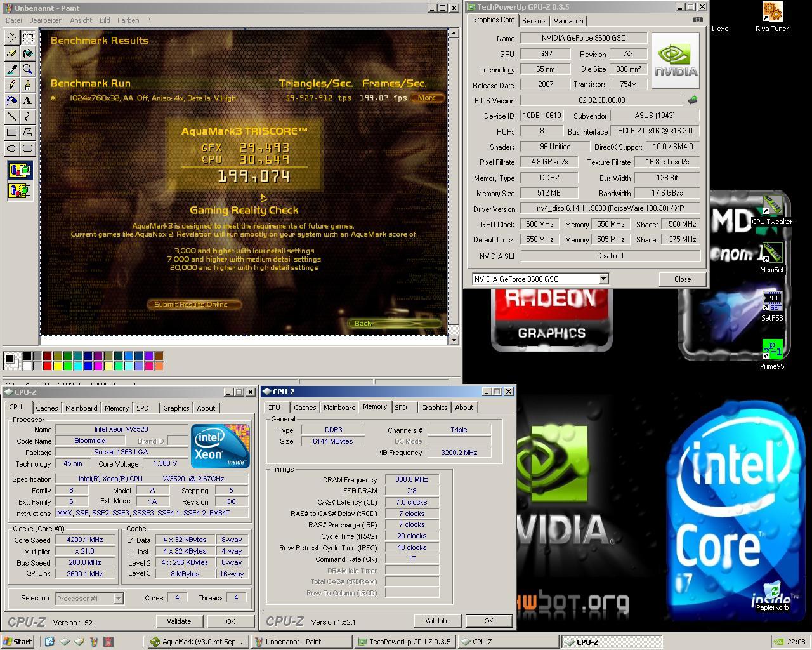Select the Free-Form Select tool in Paint
Screen dimensions: 812x650
[12, 37]
